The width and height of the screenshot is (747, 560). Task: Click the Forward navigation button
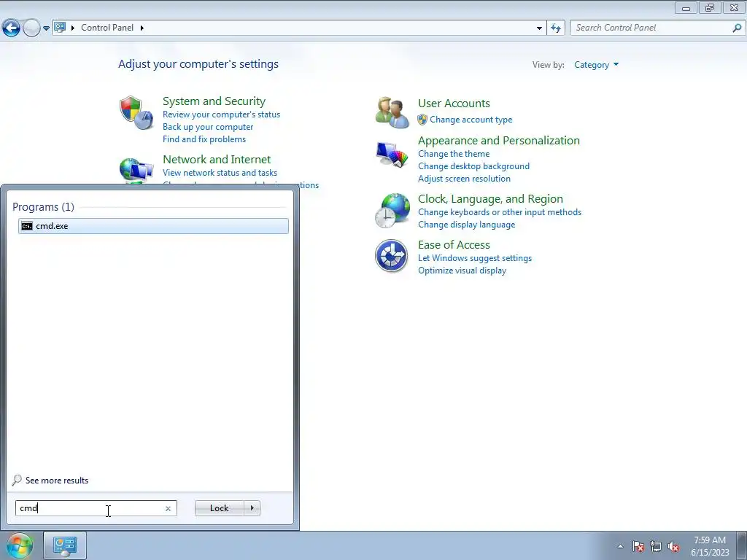click(32, 28)
